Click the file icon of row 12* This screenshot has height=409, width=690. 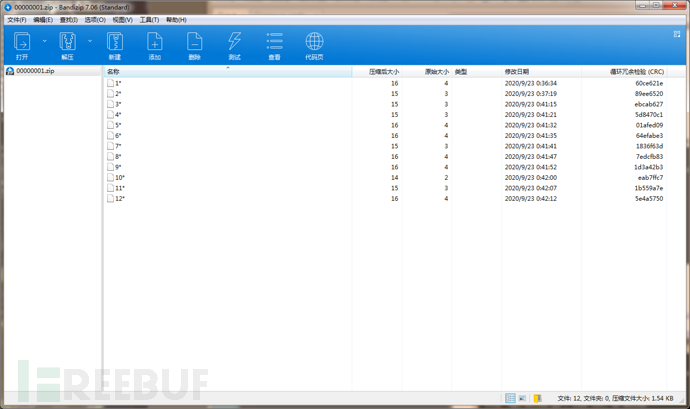(110, 199)
